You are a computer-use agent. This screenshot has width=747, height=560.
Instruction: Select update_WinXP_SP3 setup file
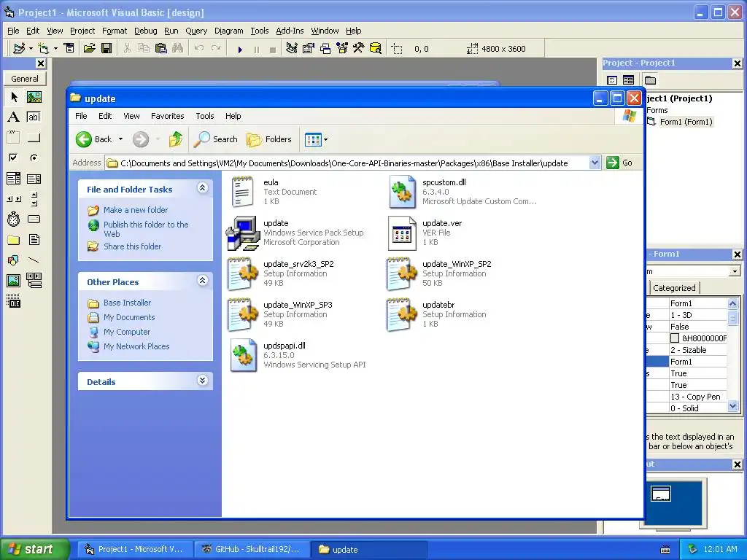(280, 314)
